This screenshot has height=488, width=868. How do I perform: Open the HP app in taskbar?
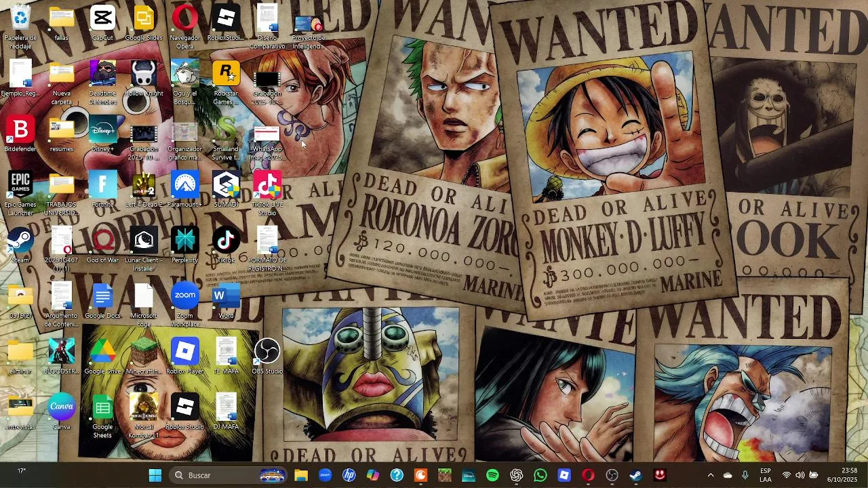[x=349, y=475]
